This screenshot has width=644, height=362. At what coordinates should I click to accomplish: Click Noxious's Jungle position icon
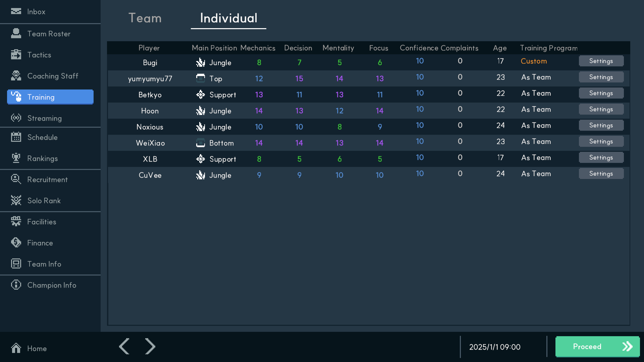201,127
